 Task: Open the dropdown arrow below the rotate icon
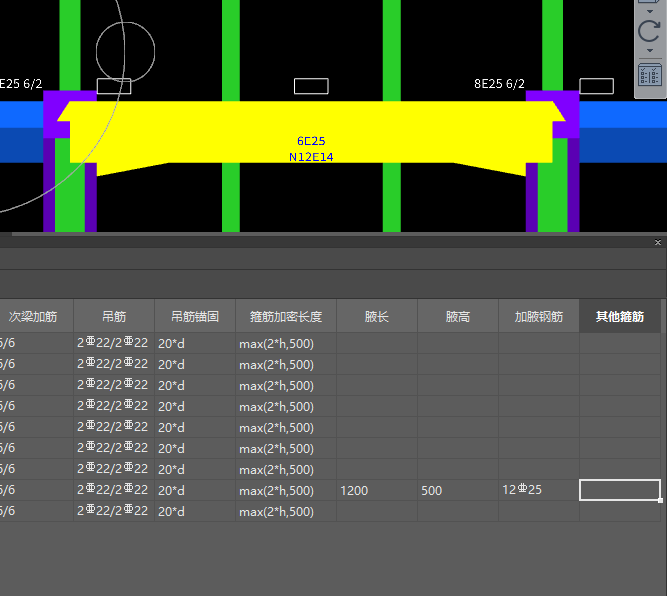coord(650,51)
